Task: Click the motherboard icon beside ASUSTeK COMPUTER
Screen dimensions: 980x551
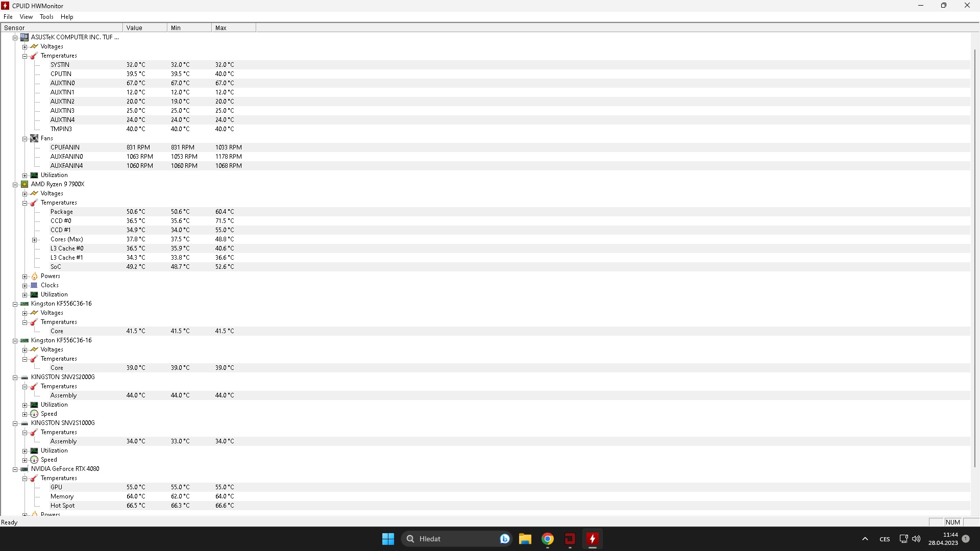Action: [24, 37]
